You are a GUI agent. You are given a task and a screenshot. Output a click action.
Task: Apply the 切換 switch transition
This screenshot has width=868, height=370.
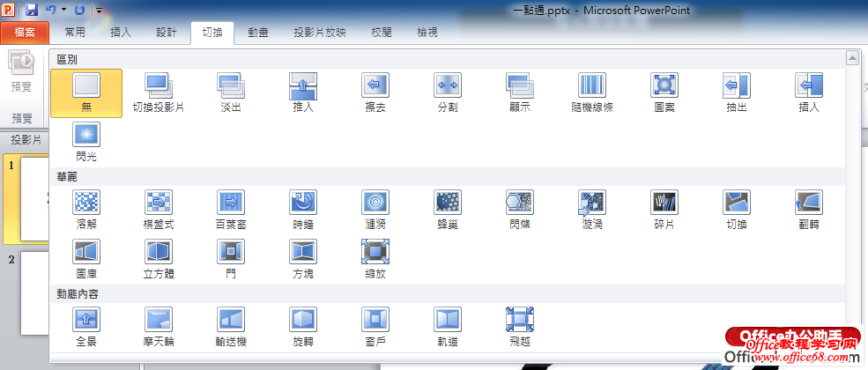click(x=736, y=211)
